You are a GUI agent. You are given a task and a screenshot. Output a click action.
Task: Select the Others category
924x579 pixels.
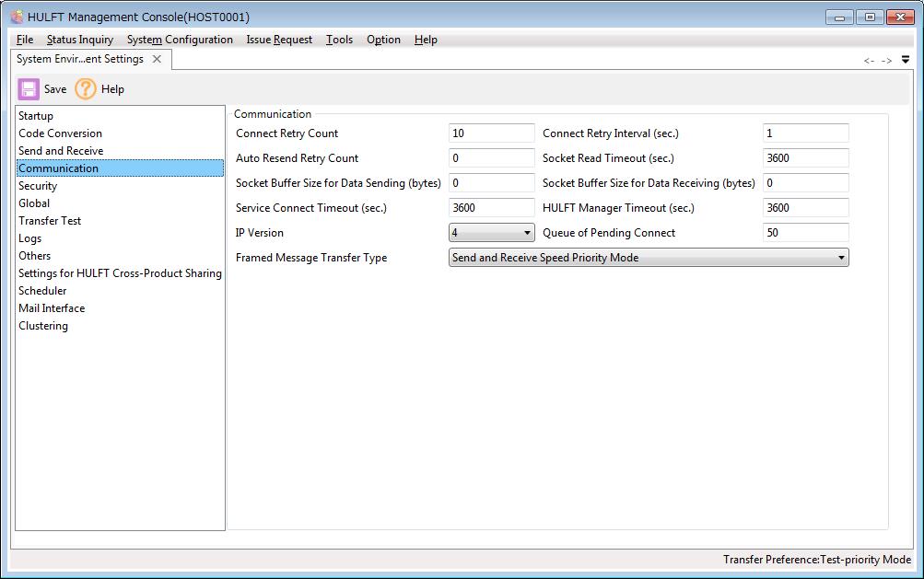point(120,256)
